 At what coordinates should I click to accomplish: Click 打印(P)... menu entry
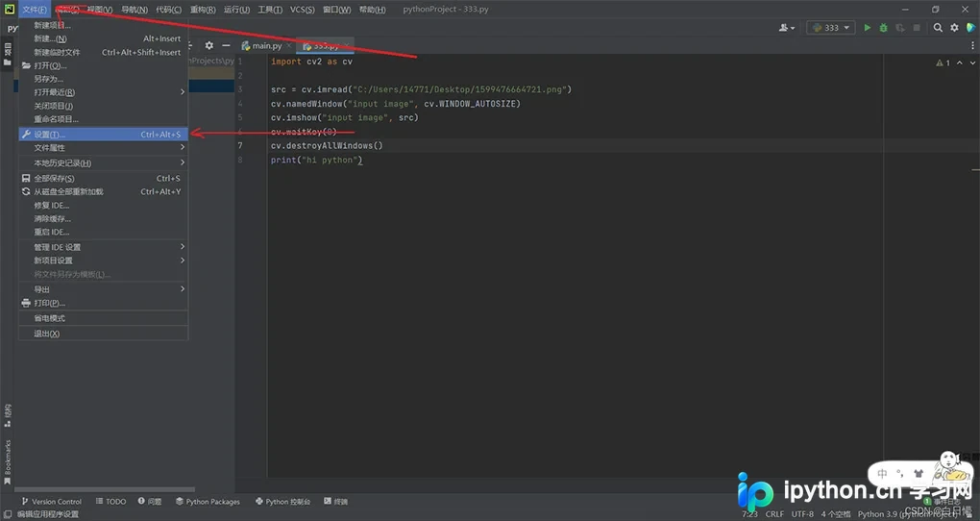(x=103, y=303)
